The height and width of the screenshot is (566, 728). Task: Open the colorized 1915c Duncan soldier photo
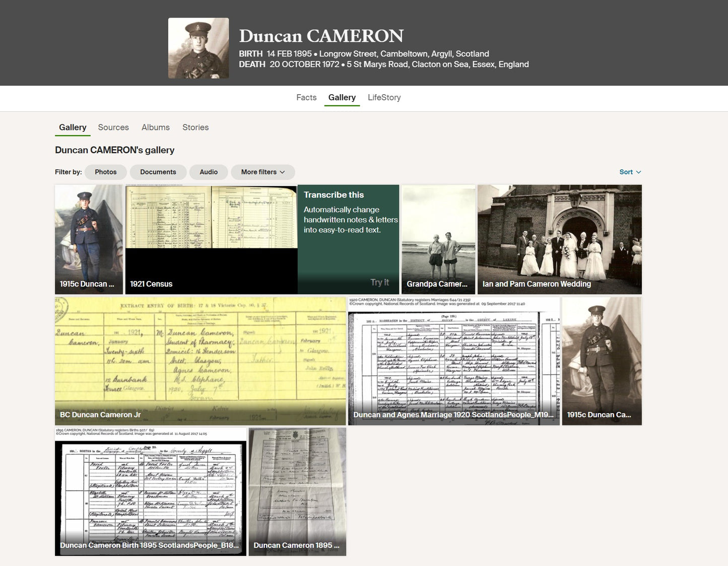[x=89, y=240]
